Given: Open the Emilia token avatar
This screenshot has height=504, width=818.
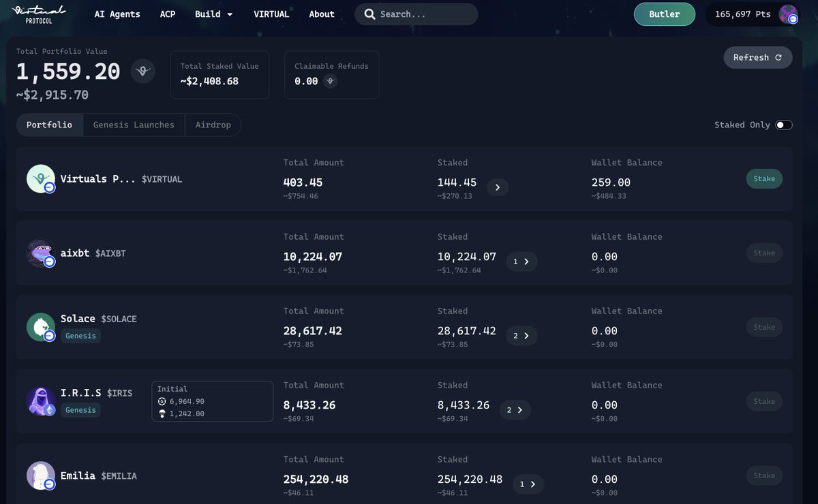Looking at the screenshot, I should tap(40, 475).
